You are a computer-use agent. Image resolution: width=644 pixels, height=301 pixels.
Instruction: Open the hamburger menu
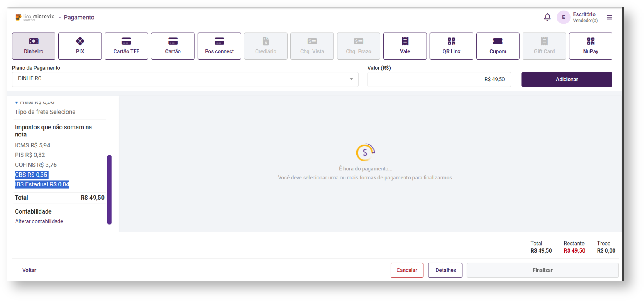pyautogui.click(x=610, y=17)
